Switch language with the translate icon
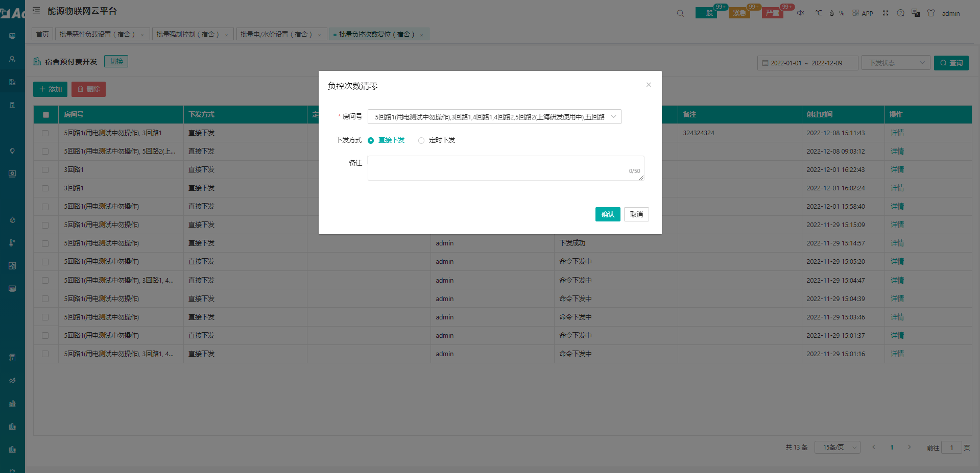980x473 pixels. [x=916, y=13]
